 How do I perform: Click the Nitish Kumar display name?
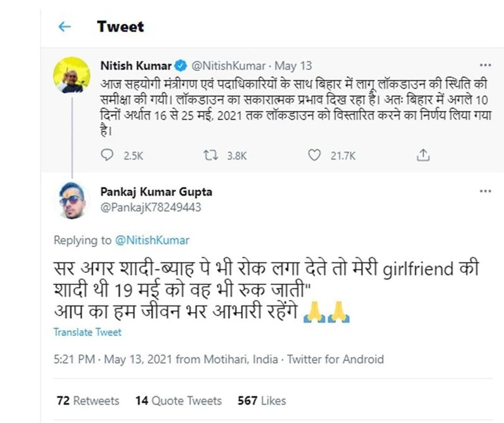[x=136, y=65]
